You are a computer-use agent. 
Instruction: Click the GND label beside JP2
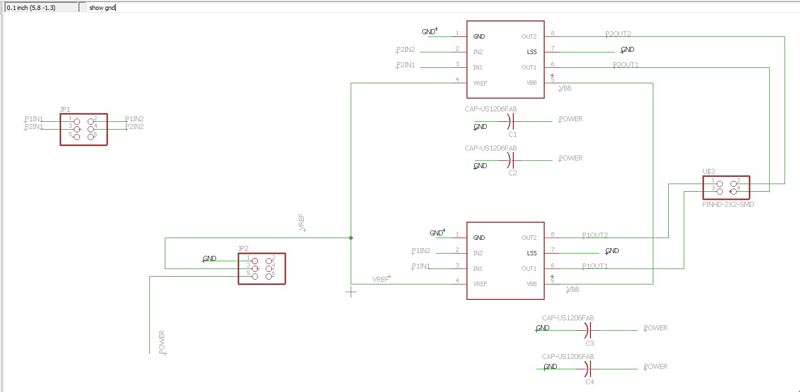tap(210, 259)
